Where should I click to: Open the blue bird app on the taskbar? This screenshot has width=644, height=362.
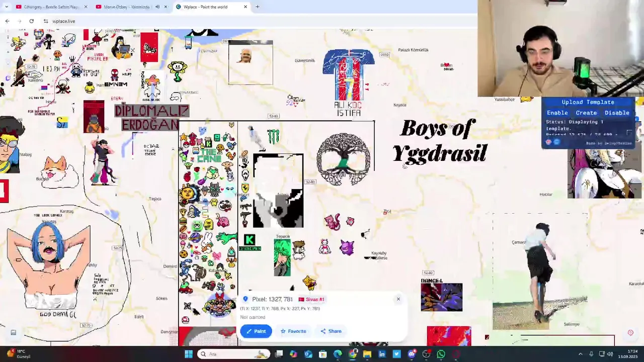[396, 354]
